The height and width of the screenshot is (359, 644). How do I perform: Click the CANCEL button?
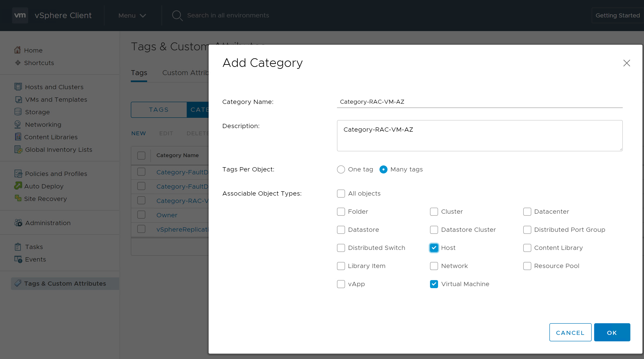[570, 332]
